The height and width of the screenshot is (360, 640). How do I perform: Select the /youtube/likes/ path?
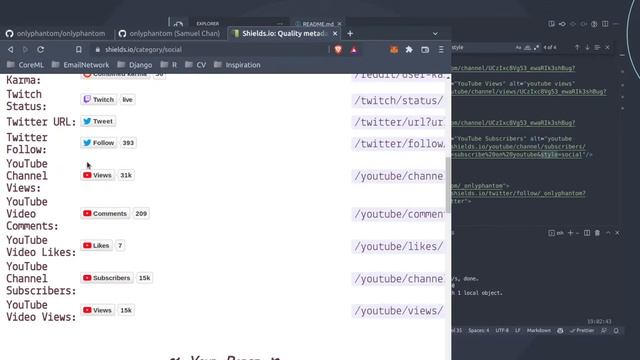point(398,247)
